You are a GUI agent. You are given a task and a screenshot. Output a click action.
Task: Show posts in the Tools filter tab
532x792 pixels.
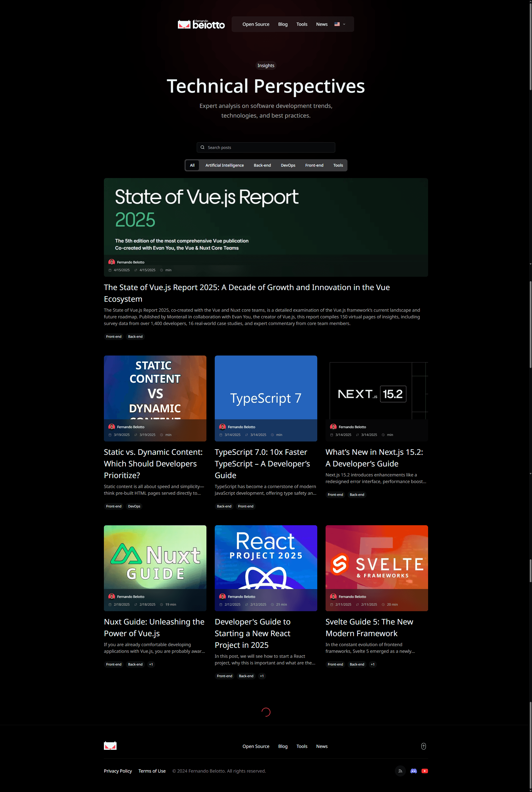coord(338,165)
